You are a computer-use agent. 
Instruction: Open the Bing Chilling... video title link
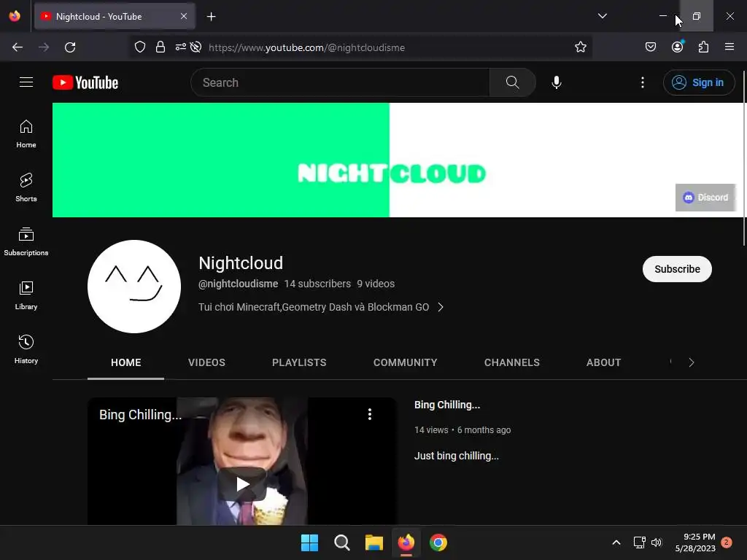click(447, 405)
